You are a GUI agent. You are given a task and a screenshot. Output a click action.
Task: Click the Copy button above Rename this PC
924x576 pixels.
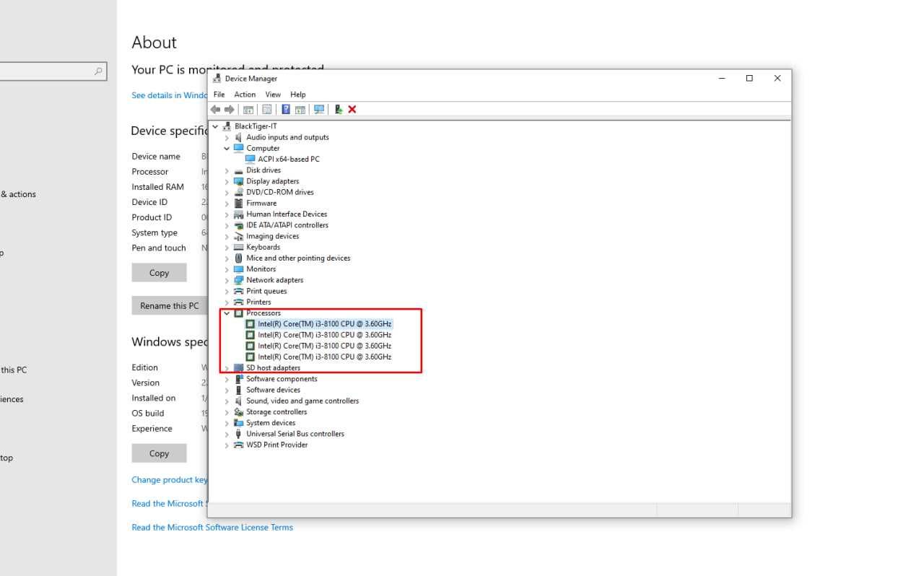(x=159, y=273)
